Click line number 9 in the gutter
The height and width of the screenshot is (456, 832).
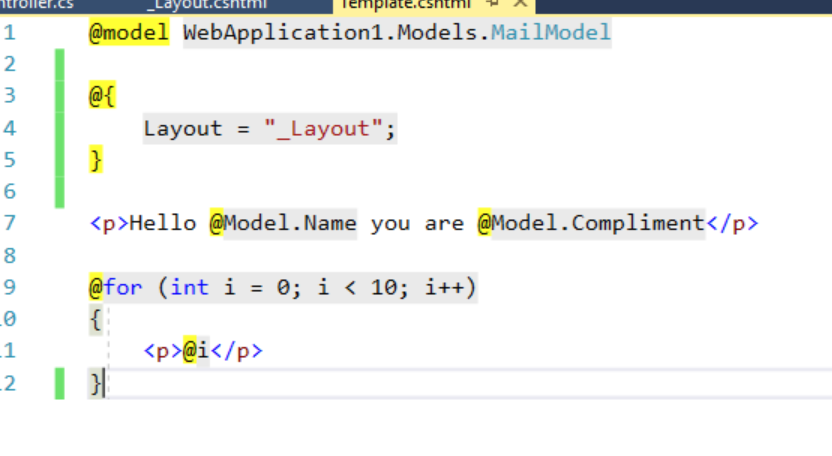10,287
